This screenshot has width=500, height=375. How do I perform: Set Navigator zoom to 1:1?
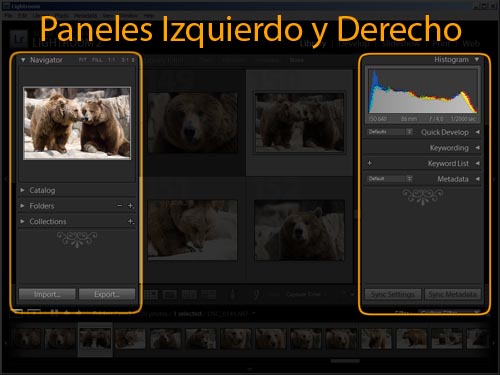tap(112, 60)
